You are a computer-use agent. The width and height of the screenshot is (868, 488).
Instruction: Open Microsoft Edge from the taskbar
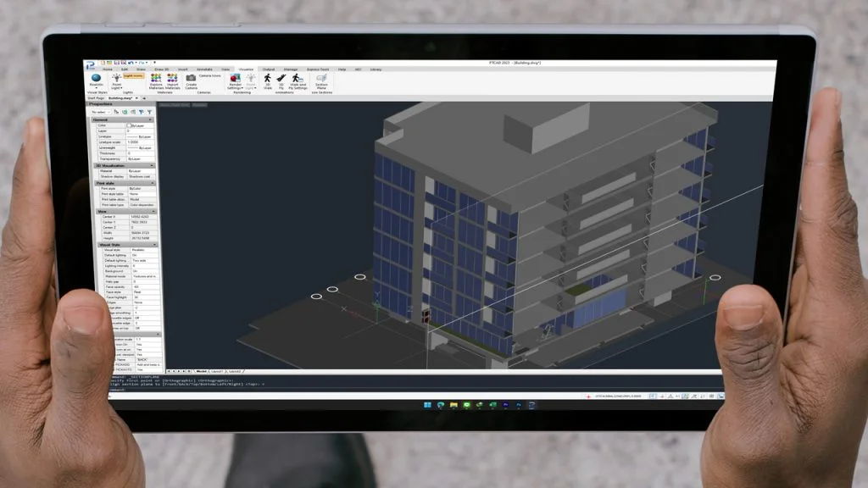441,405
